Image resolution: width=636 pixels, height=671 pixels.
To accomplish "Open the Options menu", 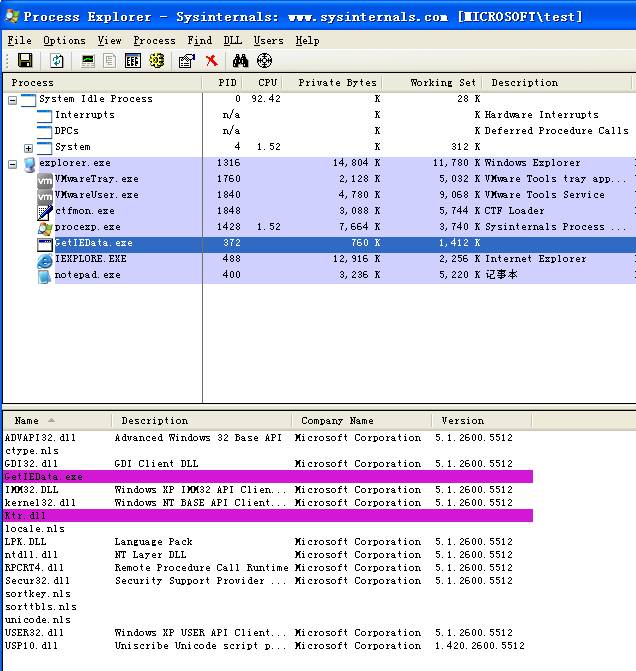I will coord(64,41).
